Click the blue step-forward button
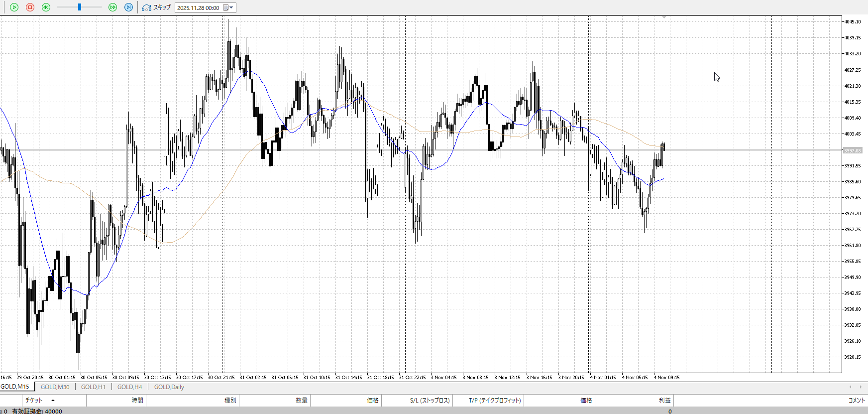This screenshot has width=868, height=414. [128, 7]
